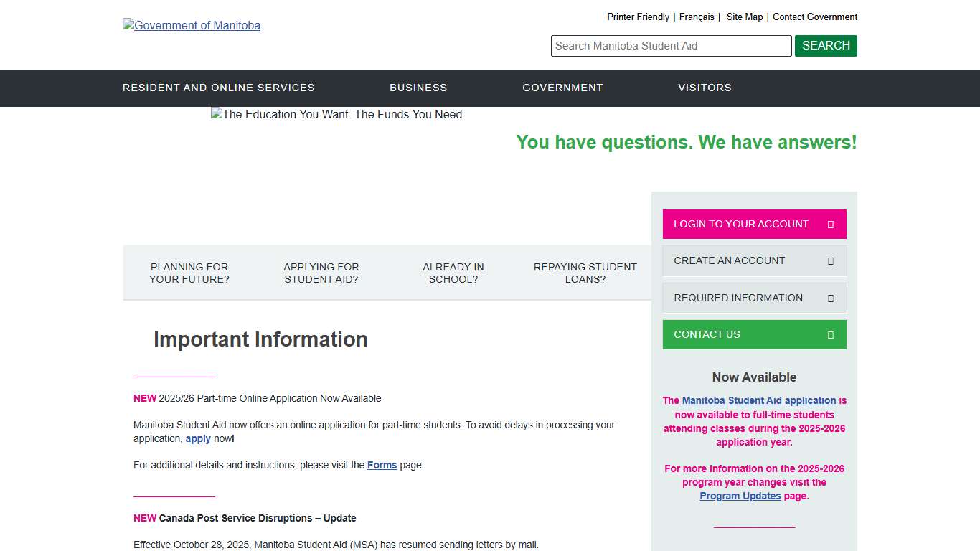Click the arrow icon on Login button
Screen dimensions: 980x551
[830, 225]
